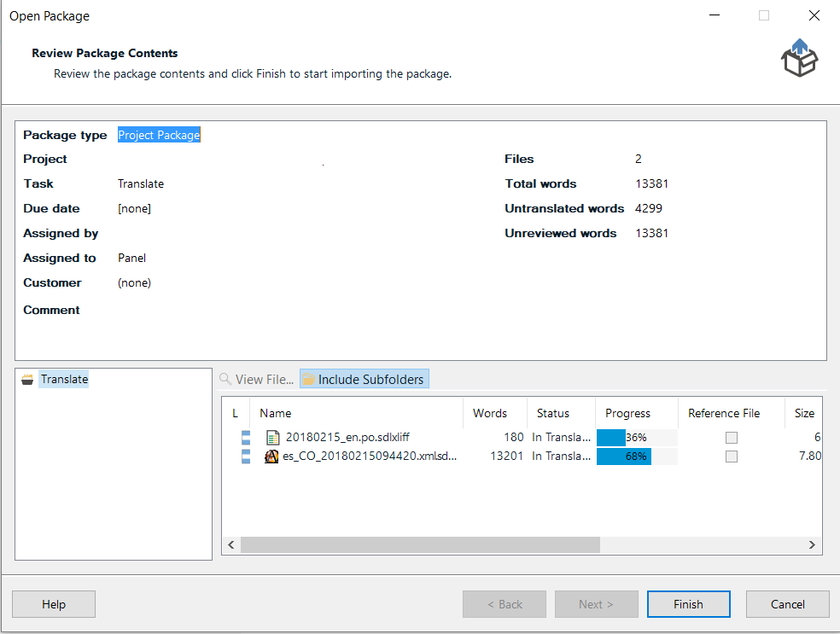Sort file list by Words column

pyautogui.click(x=495, y=413)
